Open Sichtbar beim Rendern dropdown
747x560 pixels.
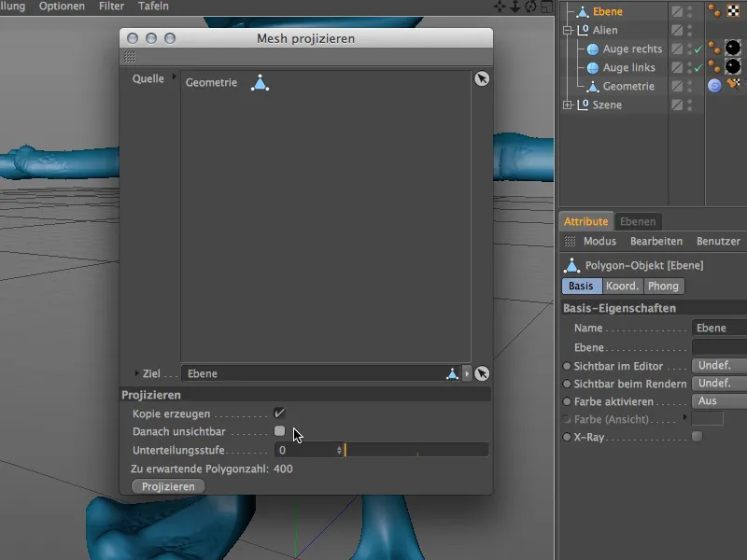[x=719, y=384]
